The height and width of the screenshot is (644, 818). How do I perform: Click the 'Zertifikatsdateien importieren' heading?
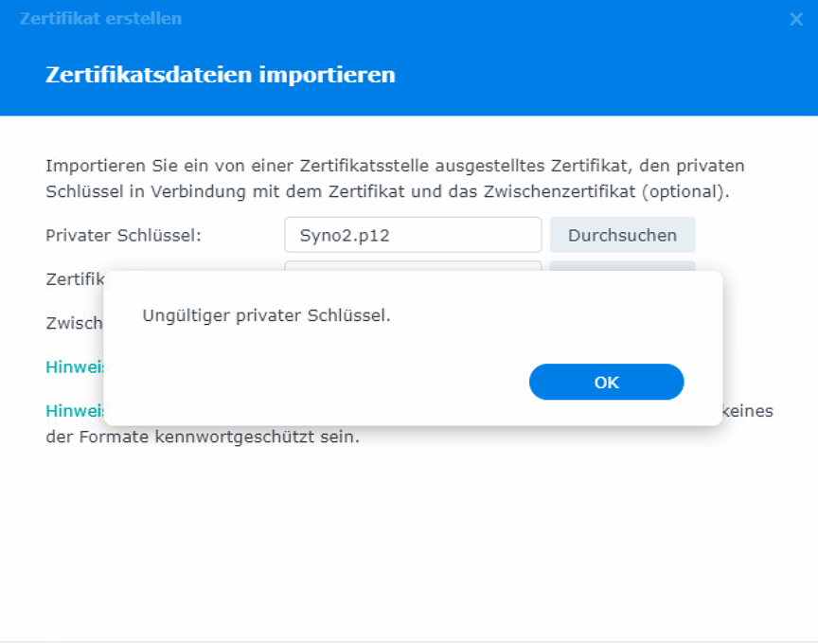220,75
